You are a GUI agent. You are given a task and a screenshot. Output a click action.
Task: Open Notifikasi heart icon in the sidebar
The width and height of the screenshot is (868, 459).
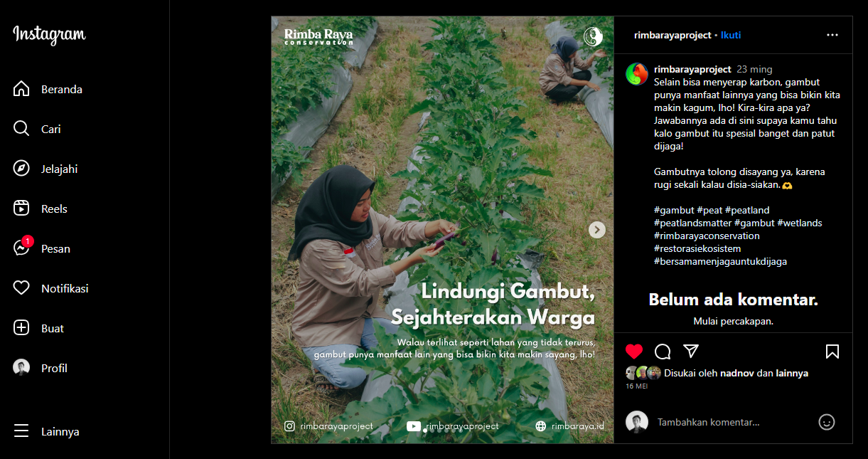coord(21,288)
